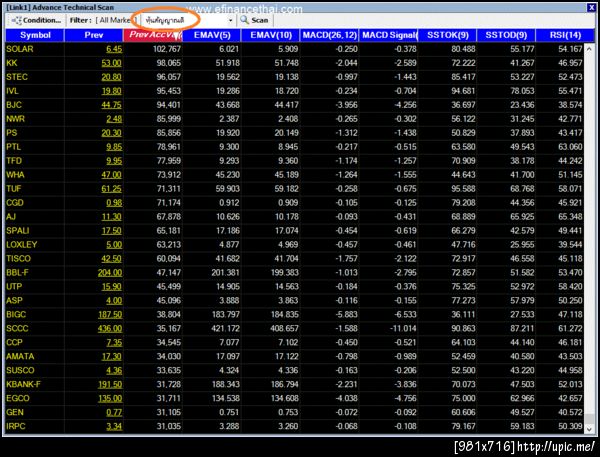The height and width of the screenshot is (457, 600).
Task: Select the TISCO symbol
Action: click(x=18, y=259)
